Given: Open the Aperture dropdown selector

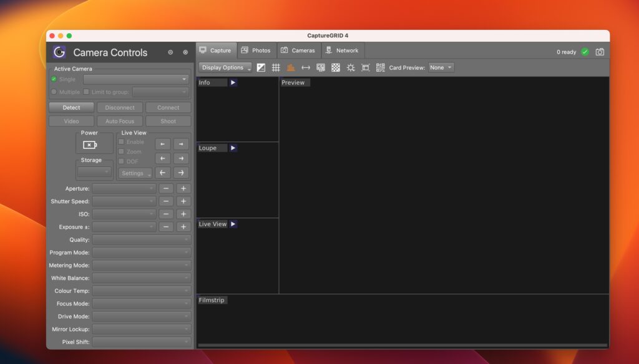Looking at the screenshot, I should click(x=124, y=188).
